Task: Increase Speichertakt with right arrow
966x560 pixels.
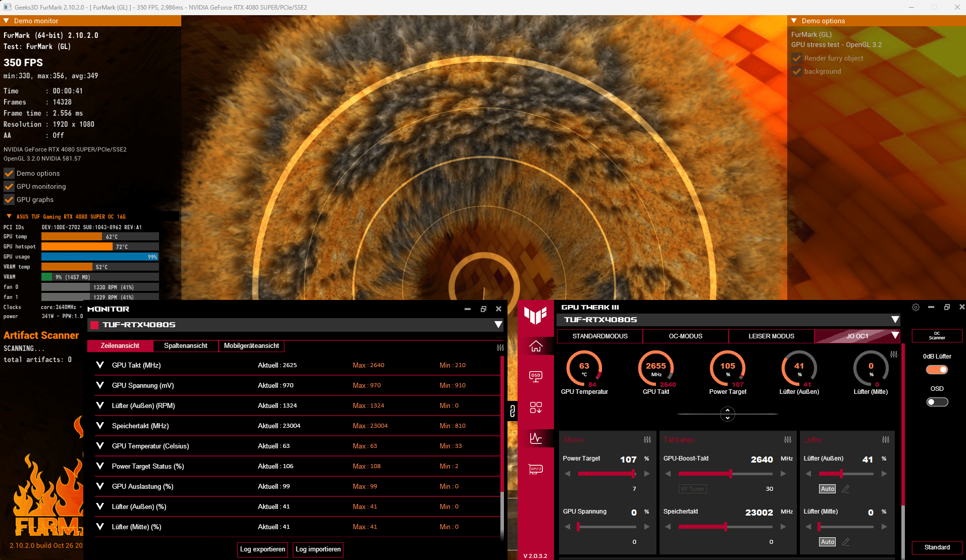Action: pyautogui.click(x=783, y=527)
